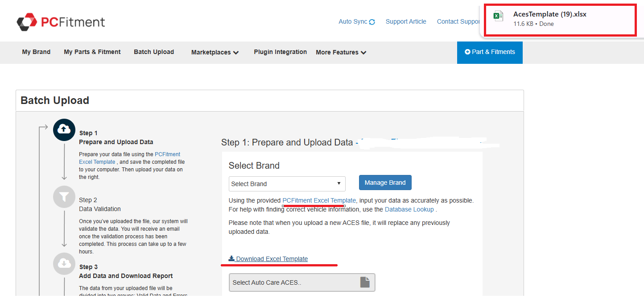The height and width of the screenshot is (303, 644).
Task: Open the Select Brand dropdown
Action: coord(287,184)
